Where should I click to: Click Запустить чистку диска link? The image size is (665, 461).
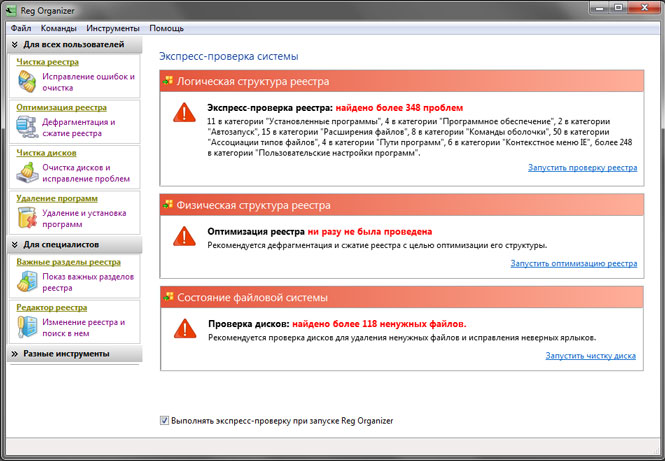590,356
